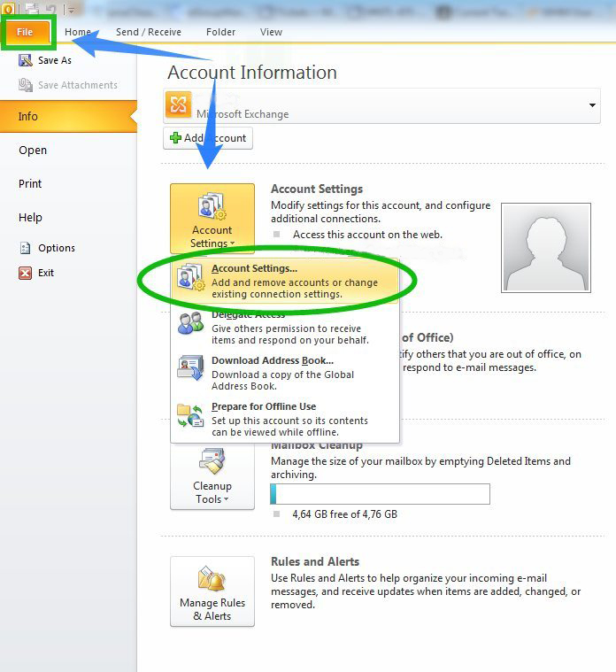This screenshot has height=672, width=616.
Task: Click the Prepare for Offline Use icon
Action: coord(190,415)
